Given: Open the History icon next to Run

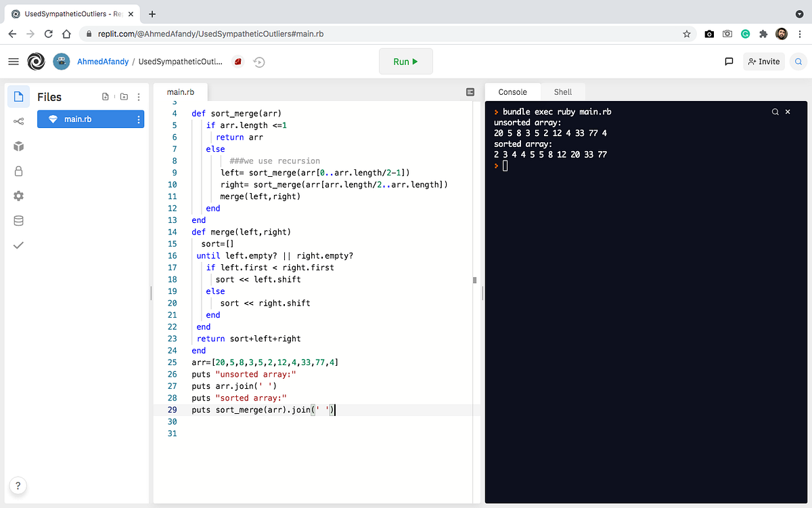Looking at the screenshot, I should click(258, 61).
